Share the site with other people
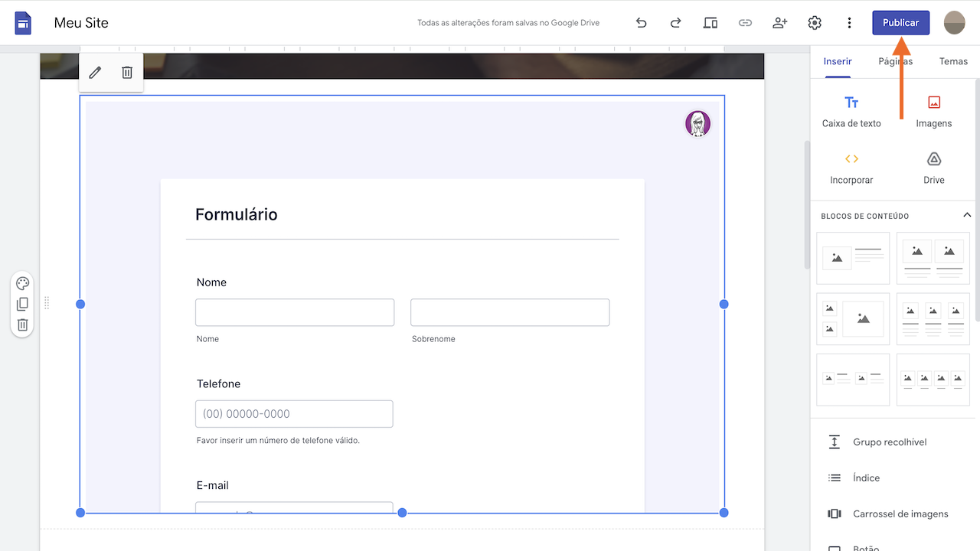 (x=779, y=23)
